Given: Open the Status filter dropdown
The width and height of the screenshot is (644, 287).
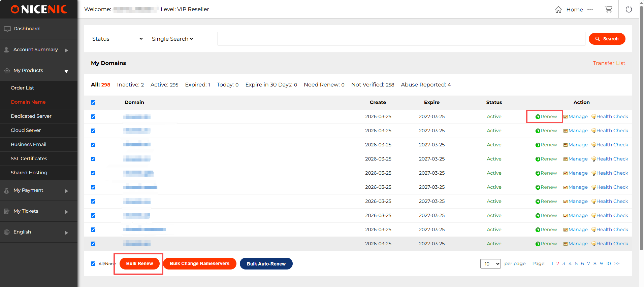Looking at the screenshot, I should click(117, 39).
